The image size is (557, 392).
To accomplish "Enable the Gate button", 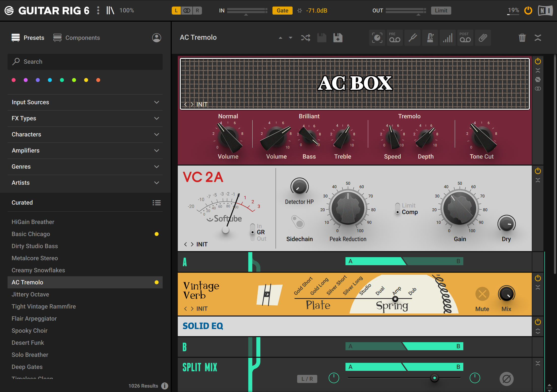I will (x=282, y=10).
